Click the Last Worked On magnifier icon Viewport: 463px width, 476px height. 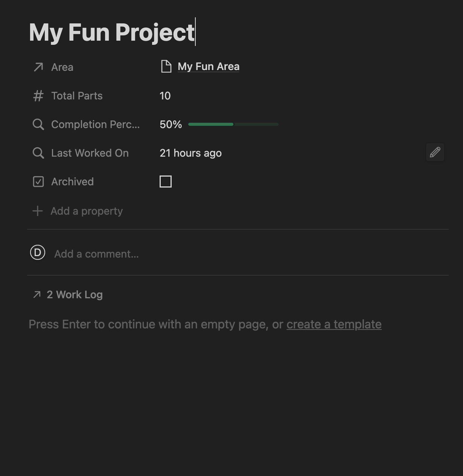click(38, 153)
